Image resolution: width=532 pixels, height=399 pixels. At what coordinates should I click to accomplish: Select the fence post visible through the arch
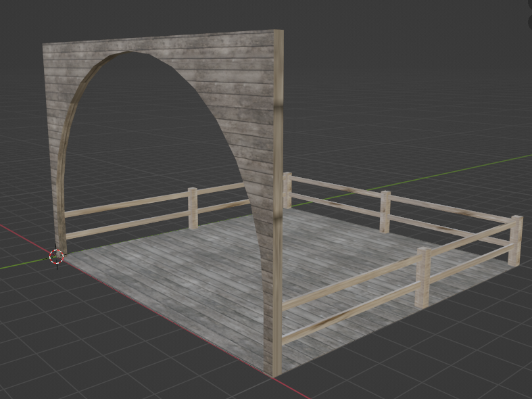pyautogui.click(x=193, y=208)
